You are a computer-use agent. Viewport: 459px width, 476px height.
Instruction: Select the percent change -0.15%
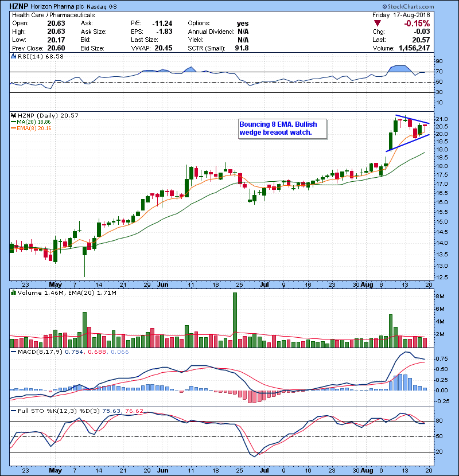[x=417, y=24]
